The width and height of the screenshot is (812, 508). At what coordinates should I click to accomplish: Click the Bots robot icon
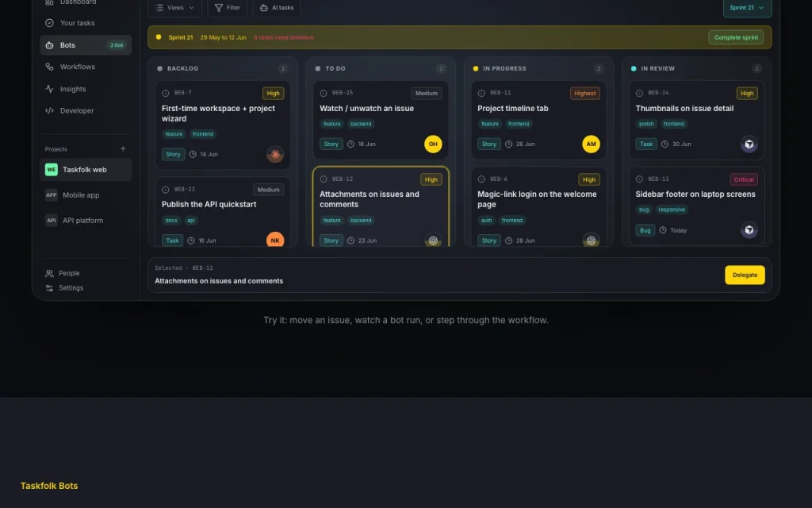tap(49, 45)
